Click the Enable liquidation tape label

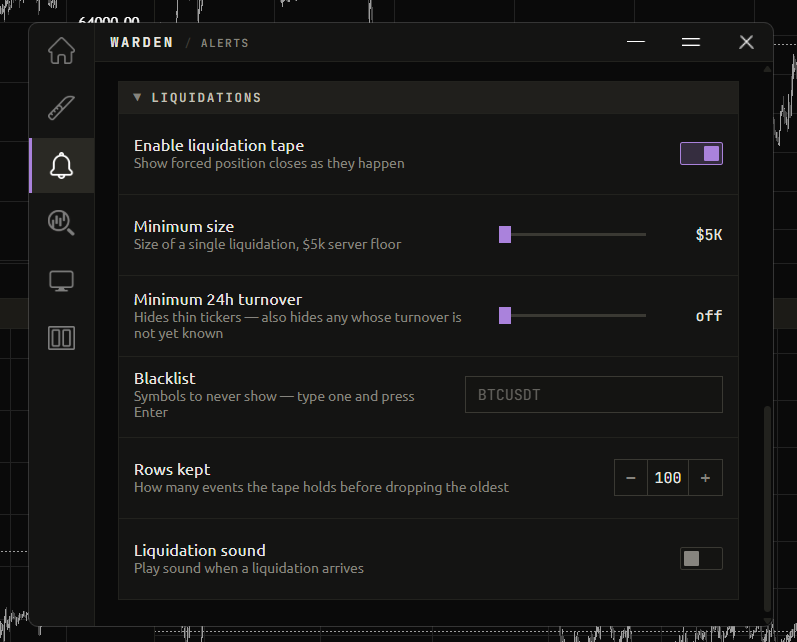(x=219, y=146)
